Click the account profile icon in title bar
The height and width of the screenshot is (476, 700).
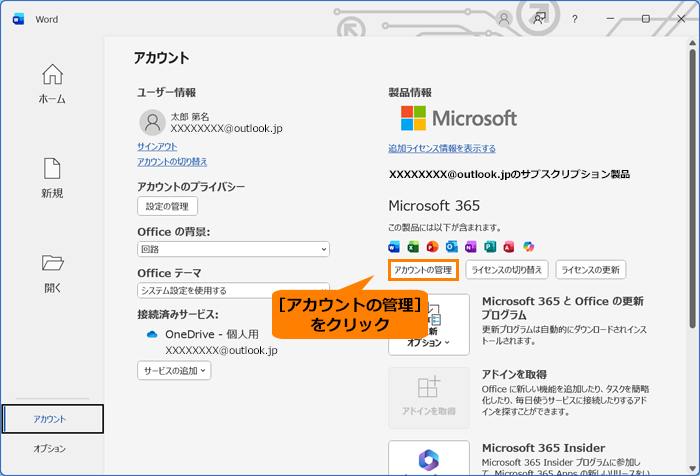pyautogui.click(x=503, y=18)
